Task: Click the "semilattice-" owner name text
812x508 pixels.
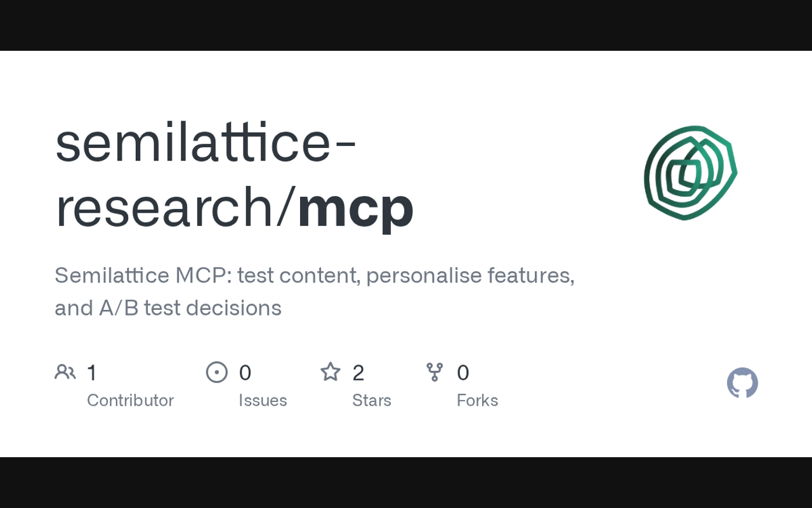Action: [206, 143]
